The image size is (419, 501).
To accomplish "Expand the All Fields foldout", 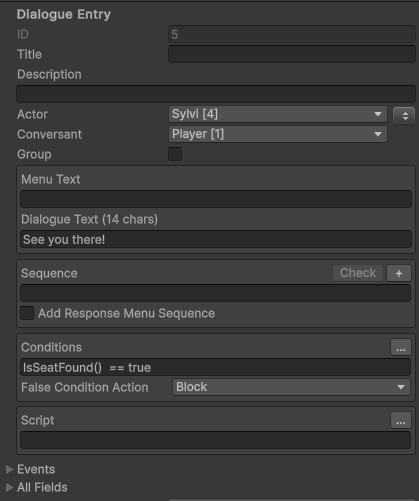I will click(x=10, y=487).
